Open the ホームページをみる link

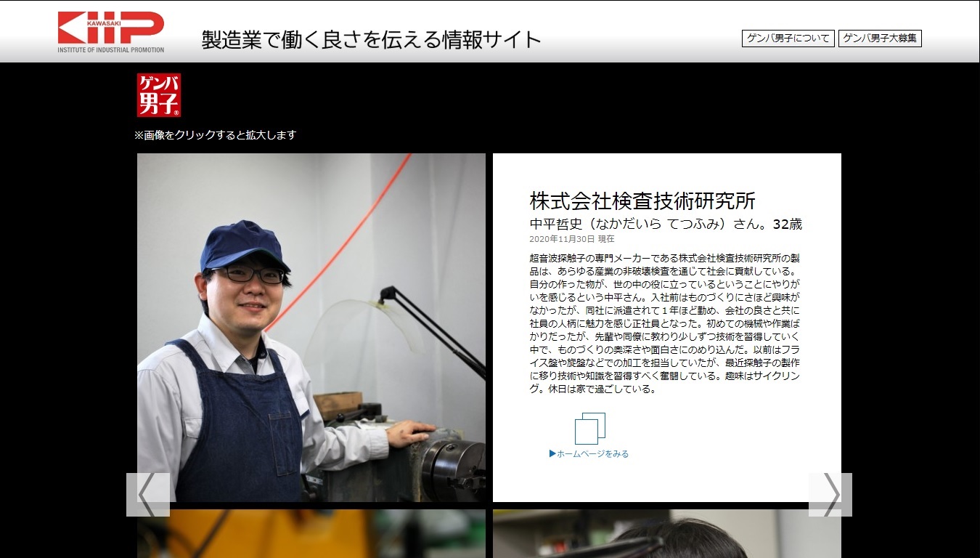[x=589, y=454]
